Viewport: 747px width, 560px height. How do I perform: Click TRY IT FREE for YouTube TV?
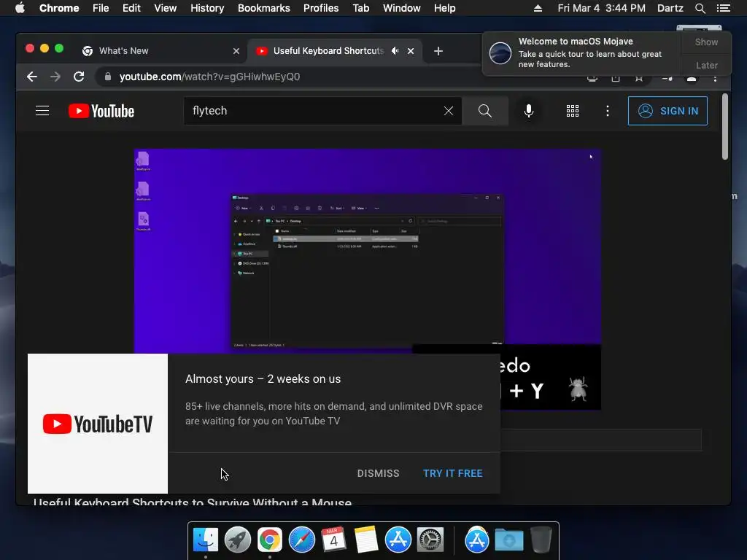click(x=452, y=473)
